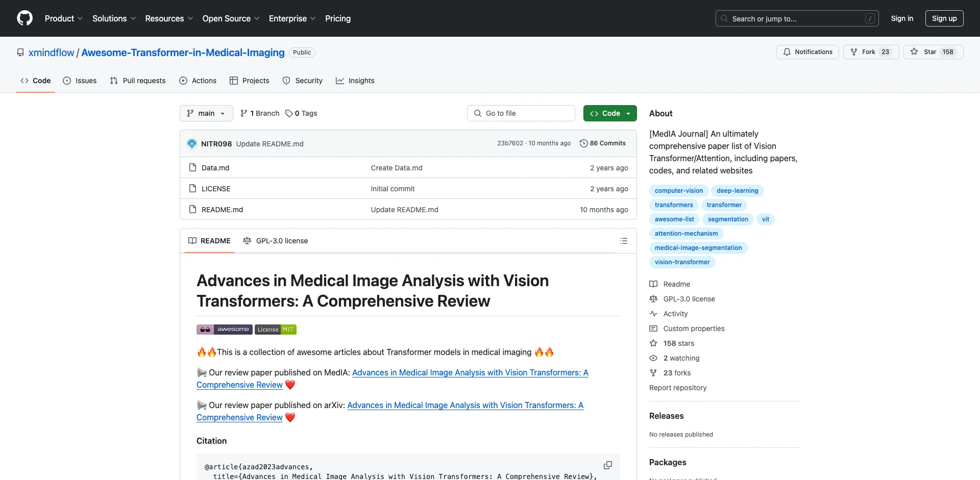The height and width of the screenshot is (480, 980).
Task: Open the vit topic tag
Action: 766,219
